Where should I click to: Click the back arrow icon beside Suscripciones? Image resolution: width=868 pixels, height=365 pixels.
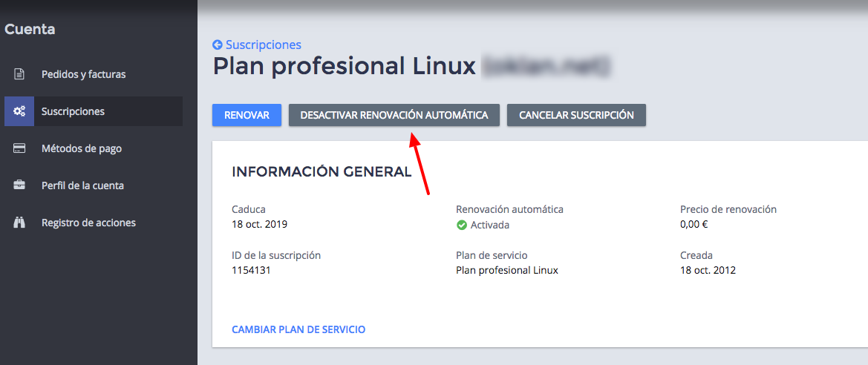(x=218, y=45)
